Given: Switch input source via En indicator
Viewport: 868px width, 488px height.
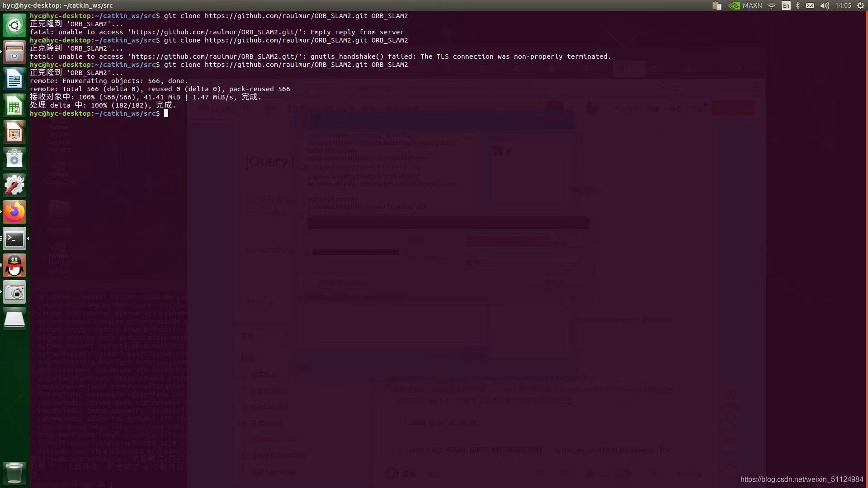Looking at the screenshot, I should [786, 5].
